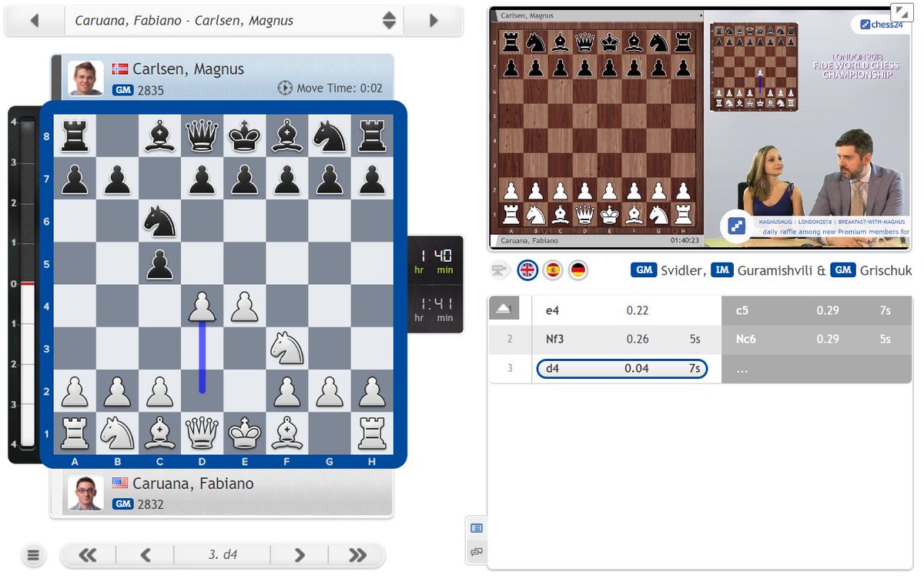Click the black knight on c6
The height and width of the screenshot is (579, 924).
coord(159,221)
